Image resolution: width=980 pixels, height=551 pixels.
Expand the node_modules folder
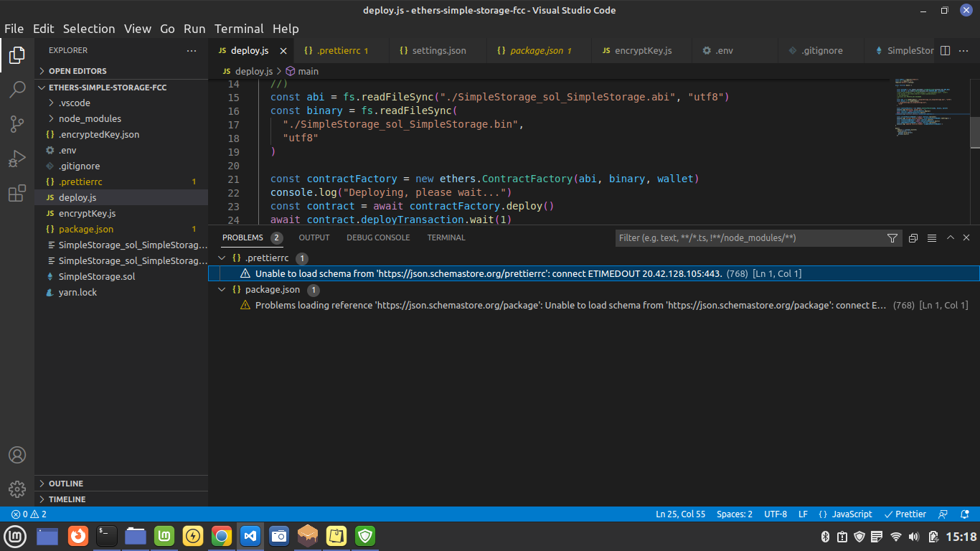point(121,118)
